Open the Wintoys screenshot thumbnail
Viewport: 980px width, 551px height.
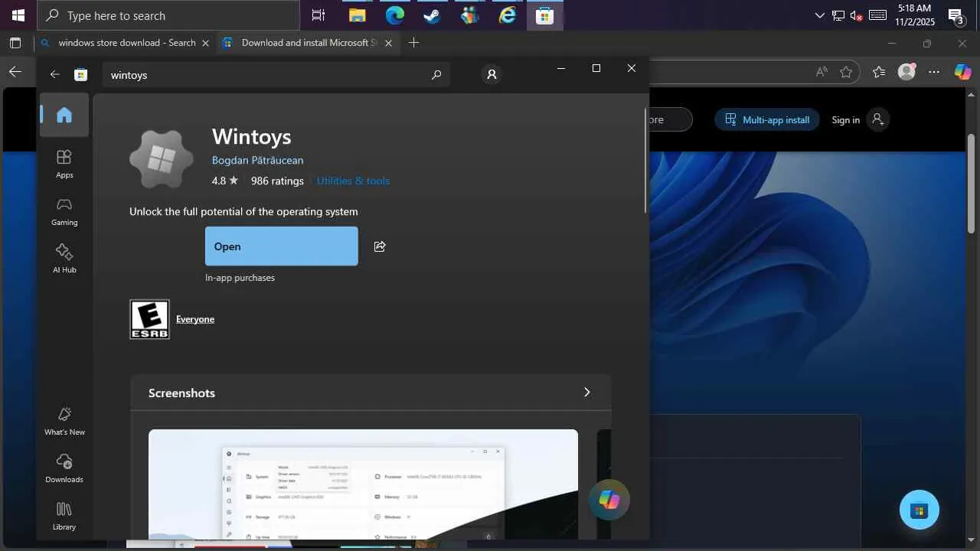[363, 484]
